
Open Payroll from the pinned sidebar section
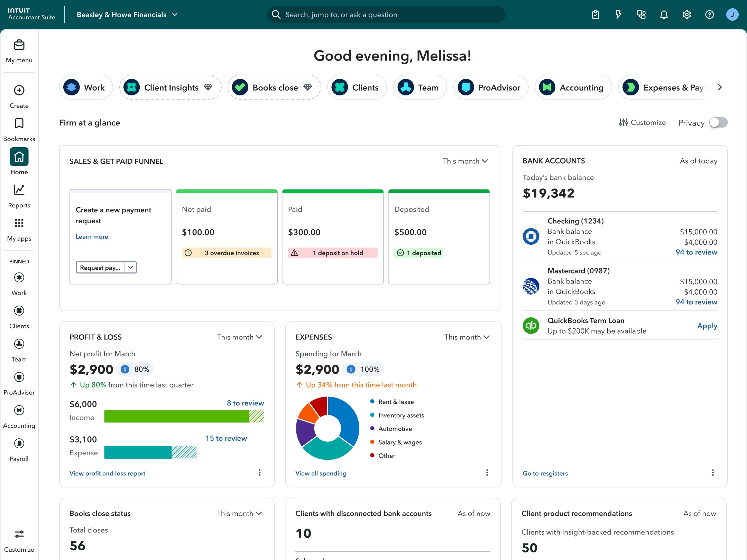click(19, 444)
